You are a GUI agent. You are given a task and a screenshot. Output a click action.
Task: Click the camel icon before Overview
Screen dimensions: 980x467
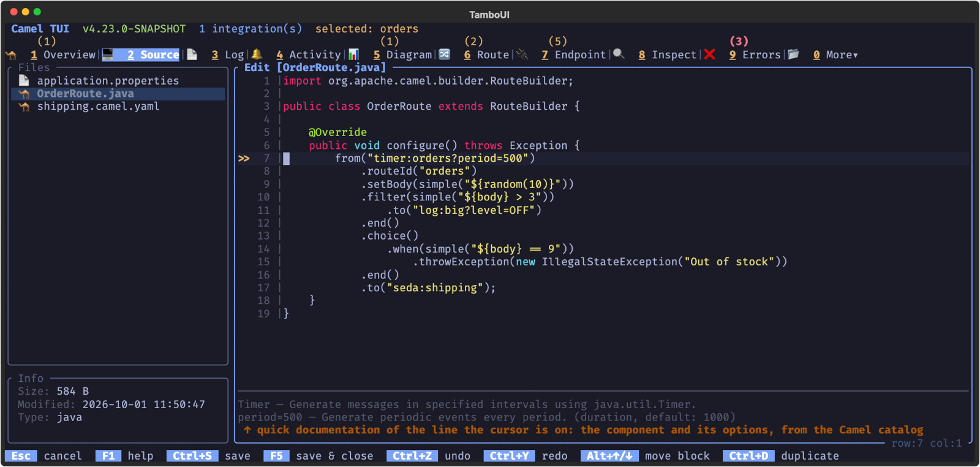point(11,55)
